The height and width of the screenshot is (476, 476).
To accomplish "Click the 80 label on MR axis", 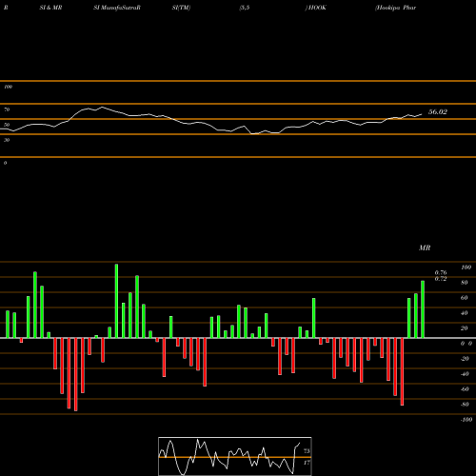I will point(465,283).
